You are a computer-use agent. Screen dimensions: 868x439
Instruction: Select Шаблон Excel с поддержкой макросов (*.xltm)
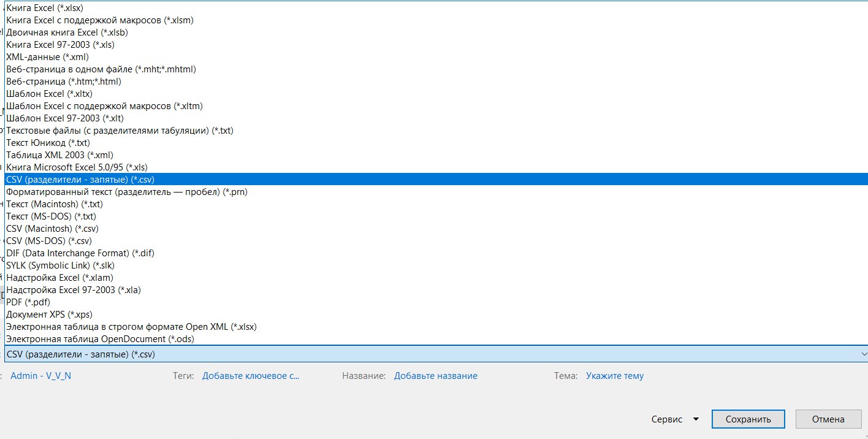(436, 106)
